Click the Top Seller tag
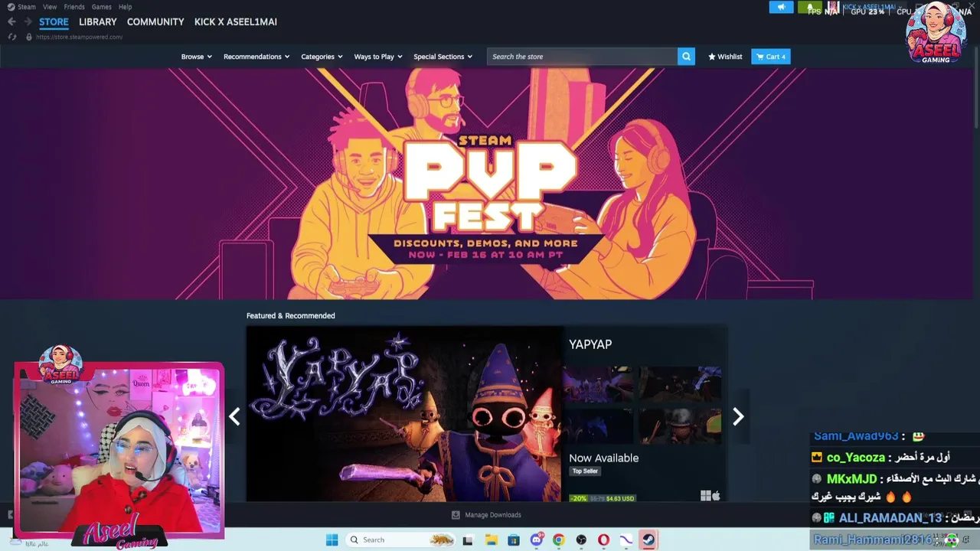This screenshot has height=551, width=980. [585, 471]
